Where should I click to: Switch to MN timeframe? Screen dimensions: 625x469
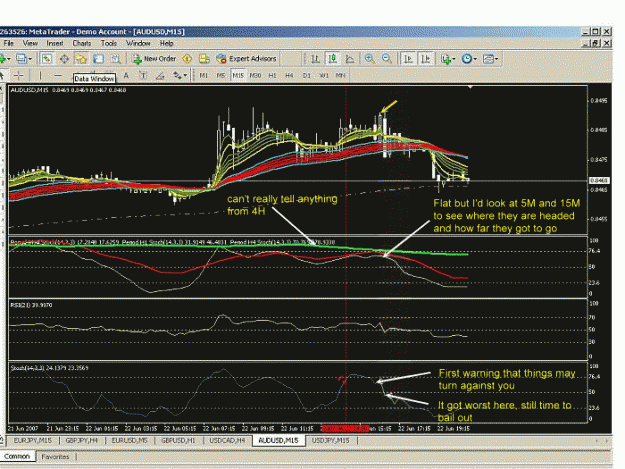[340, 75]
